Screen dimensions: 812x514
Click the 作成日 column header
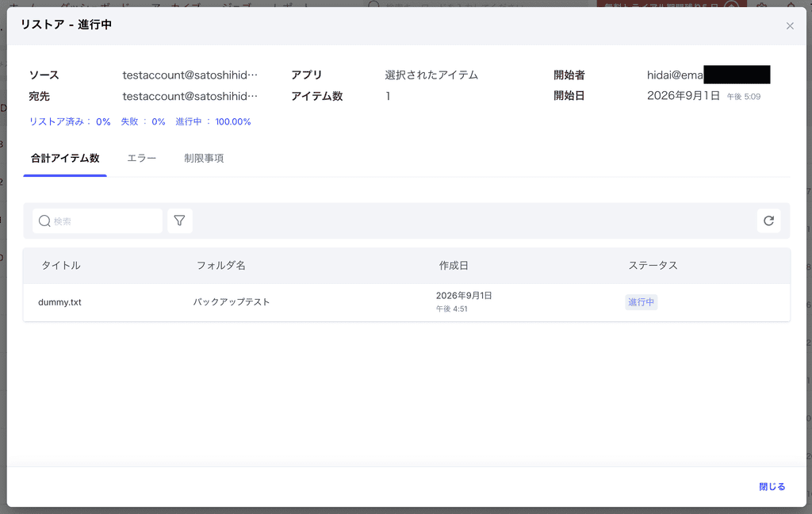[x=454, y=265]
